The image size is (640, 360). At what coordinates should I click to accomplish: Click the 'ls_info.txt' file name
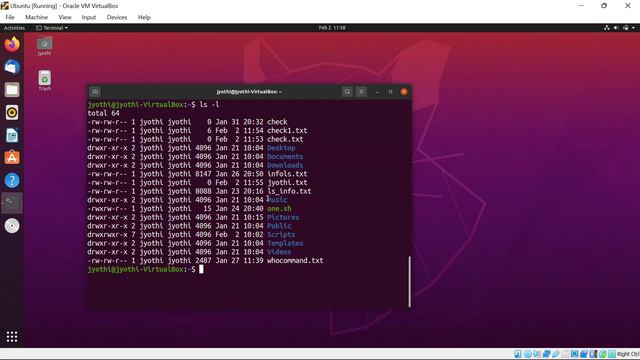[x=289, y=191]
